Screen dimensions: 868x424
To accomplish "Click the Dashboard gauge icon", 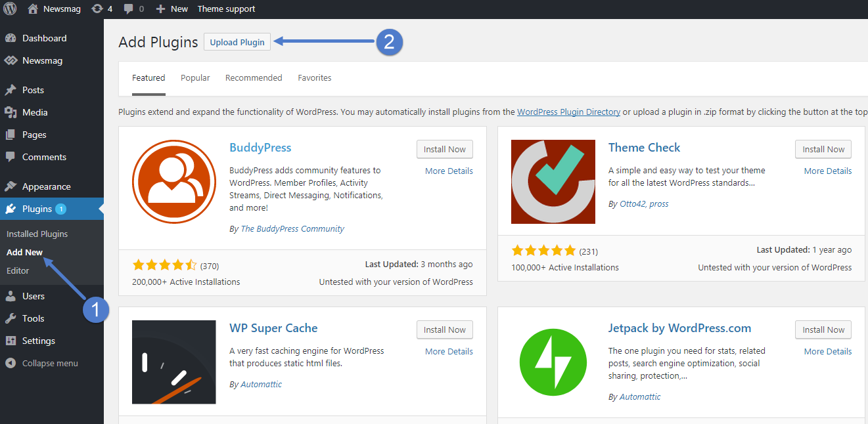I will pos(11,38).
